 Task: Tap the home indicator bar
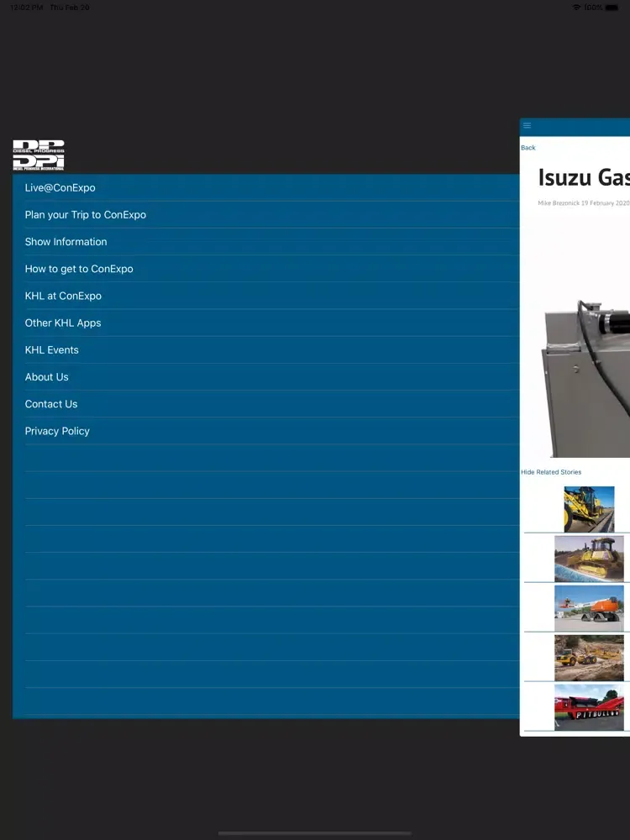click(x=315, y=833)
